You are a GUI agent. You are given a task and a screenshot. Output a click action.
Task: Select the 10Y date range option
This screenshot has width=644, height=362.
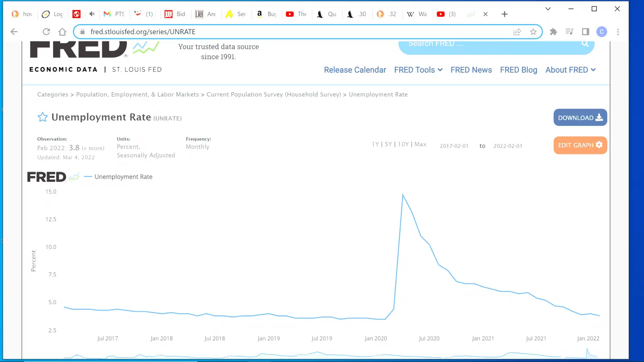(403, 144)
